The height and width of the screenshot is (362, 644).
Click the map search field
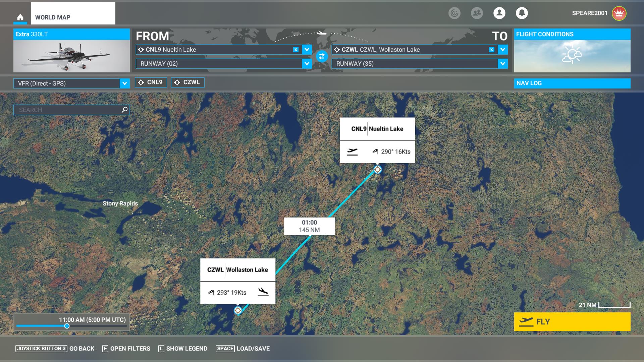(71, 110)
